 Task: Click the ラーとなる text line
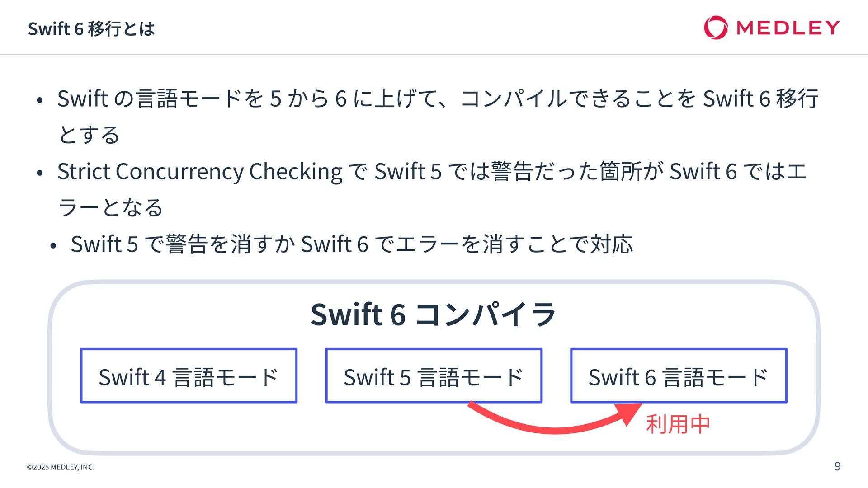click(110, 207)
